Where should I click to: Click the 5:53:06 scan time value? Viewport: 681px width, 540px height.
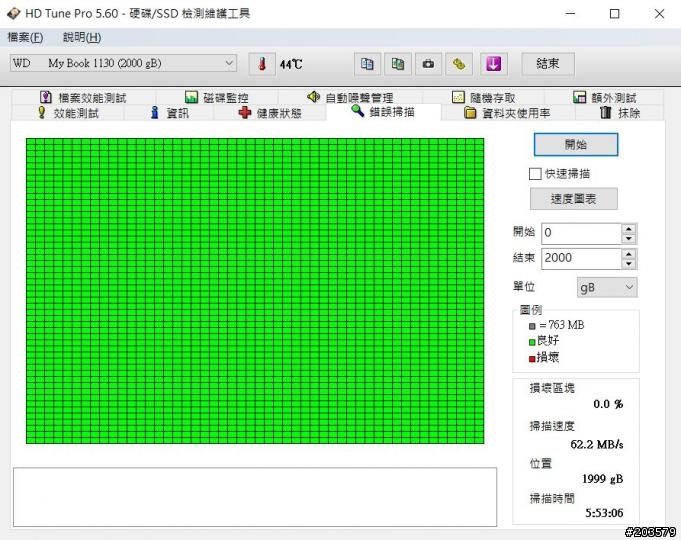(604, 513)
